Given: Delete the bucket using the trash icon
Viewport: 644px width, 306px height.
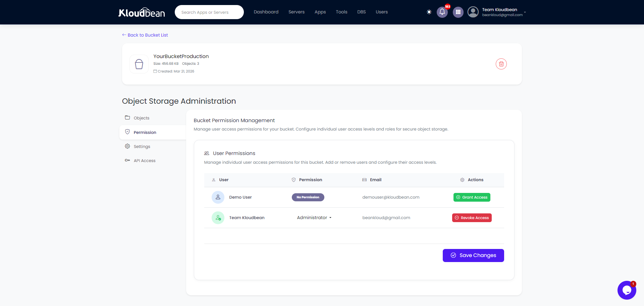Looking at the screenshot, I should pyautogui.click(x=501, y=64).
